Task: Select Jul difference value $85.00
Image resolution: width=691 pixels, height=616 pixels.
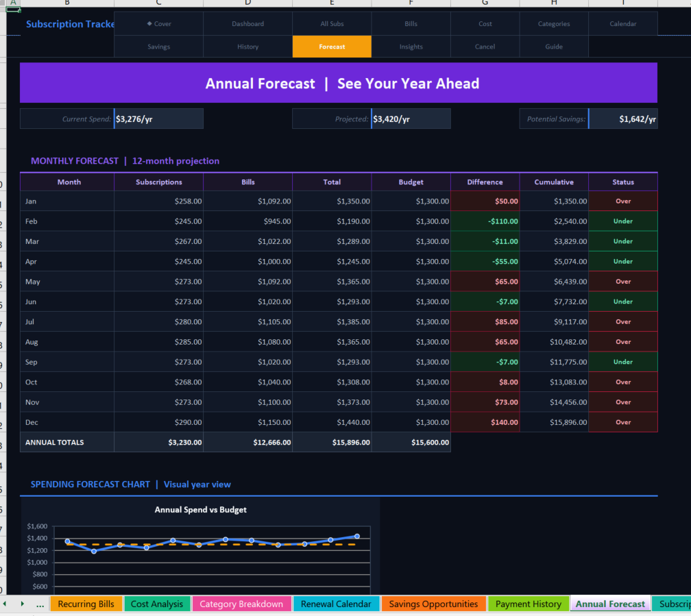Action: pos(485,321)
